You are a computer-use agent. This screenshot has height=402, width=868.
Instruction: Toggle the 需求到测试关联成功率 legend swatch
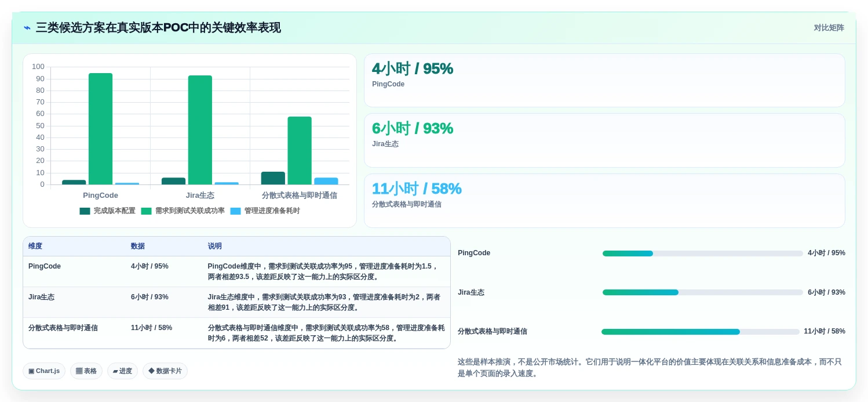click(146, 211)
